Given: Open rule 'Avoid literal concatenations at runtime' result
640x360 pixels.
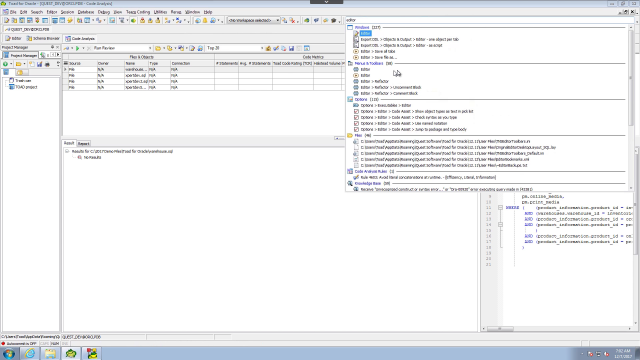Looking at the screenshot, I should pos(428,178).
